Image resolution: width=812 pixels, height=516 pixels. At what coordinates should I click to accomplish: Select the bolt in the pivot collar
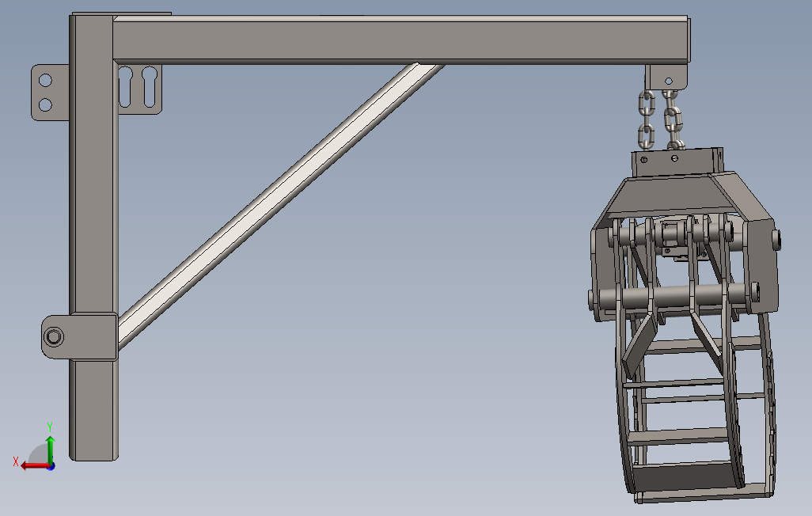(x=54, y=337)
